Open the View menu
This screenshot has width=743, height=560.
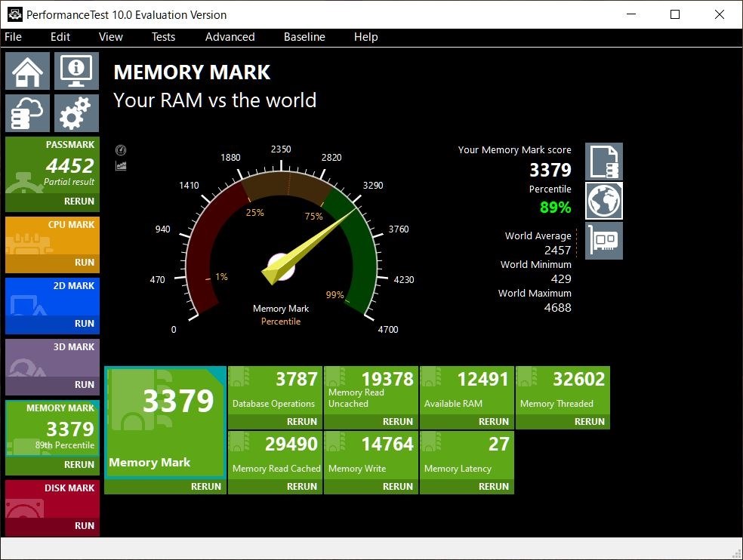111,37
